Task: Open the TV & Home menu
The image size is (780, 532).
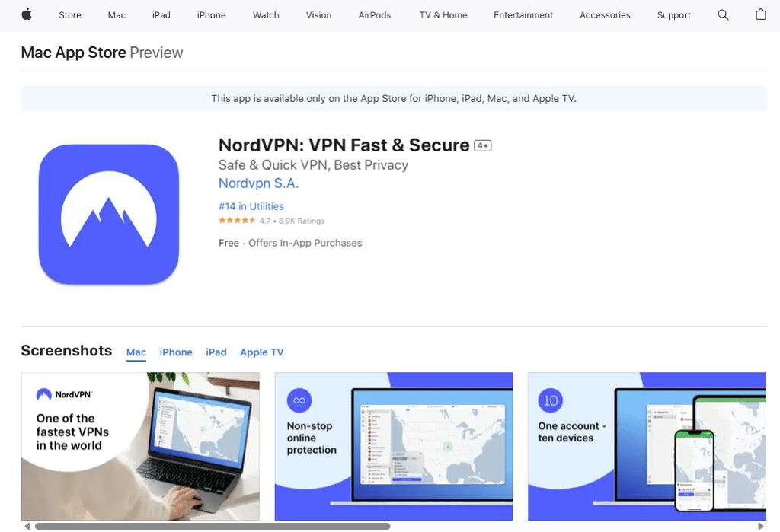Action: [x=443, y=15]
